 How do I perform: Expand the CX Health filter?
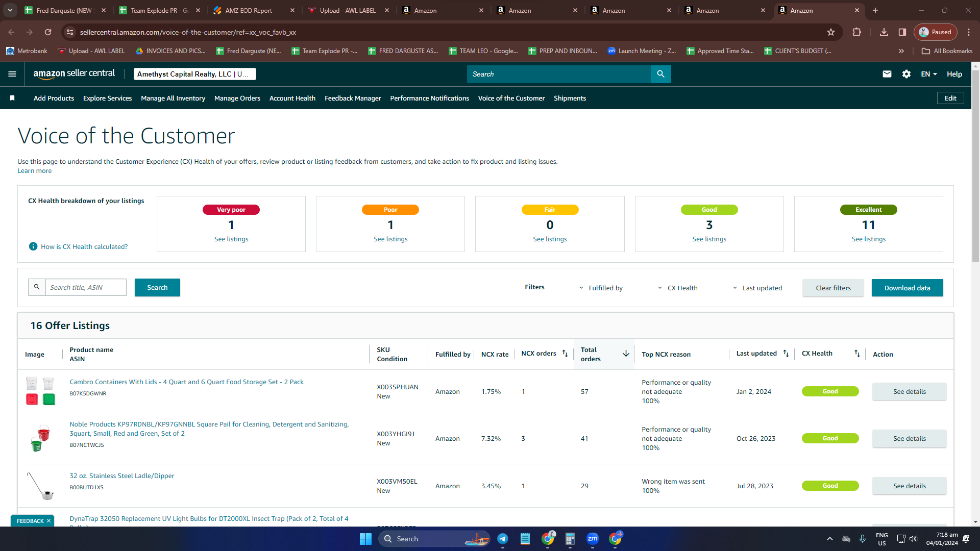click(x=677, y=288)
